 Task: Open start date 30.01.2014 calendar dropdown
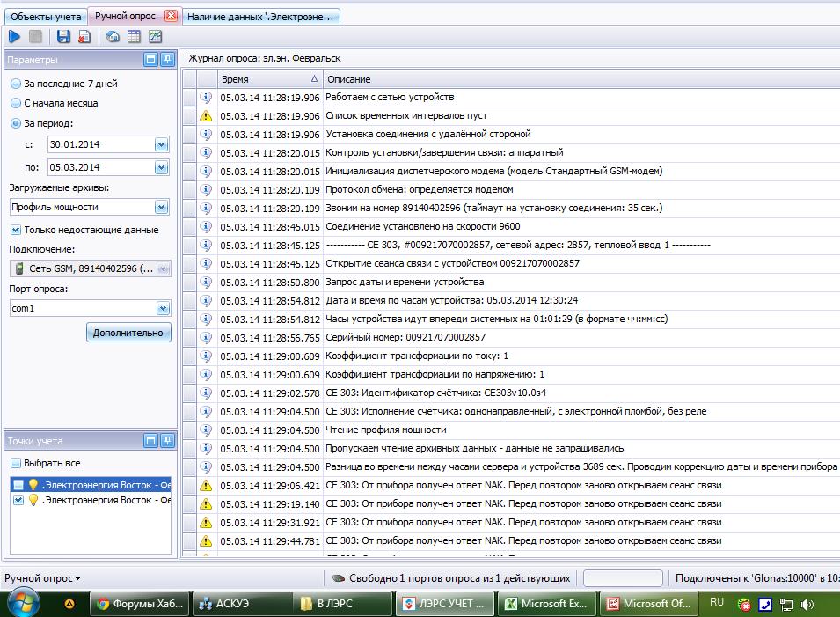[x=161, y=144]
